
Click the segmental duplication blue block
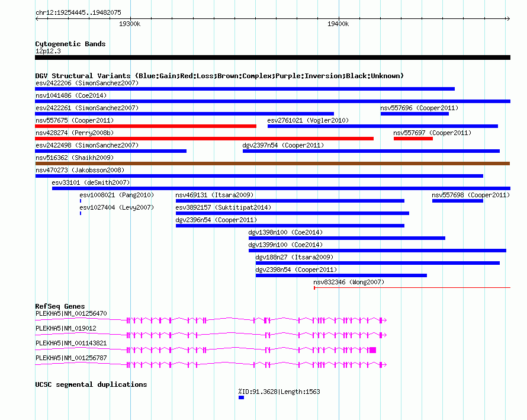coord(242,397)
